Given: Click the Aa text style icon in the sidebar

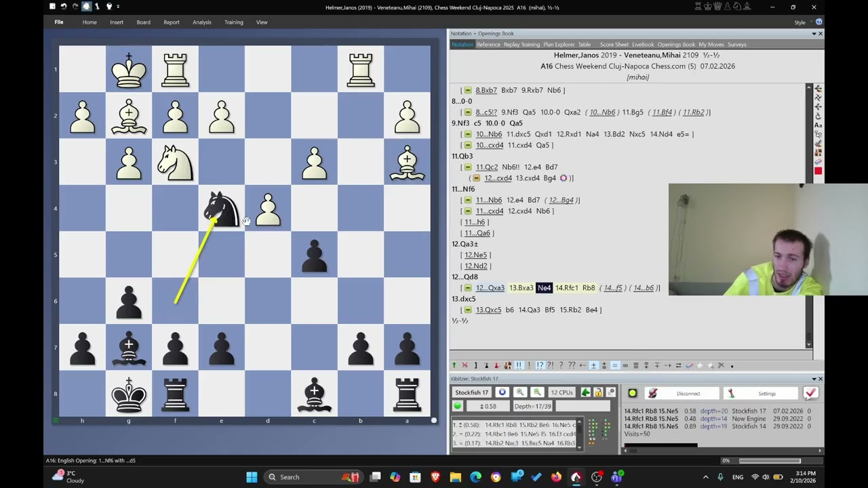Looking at the screenshot, I should click(818, 125).
